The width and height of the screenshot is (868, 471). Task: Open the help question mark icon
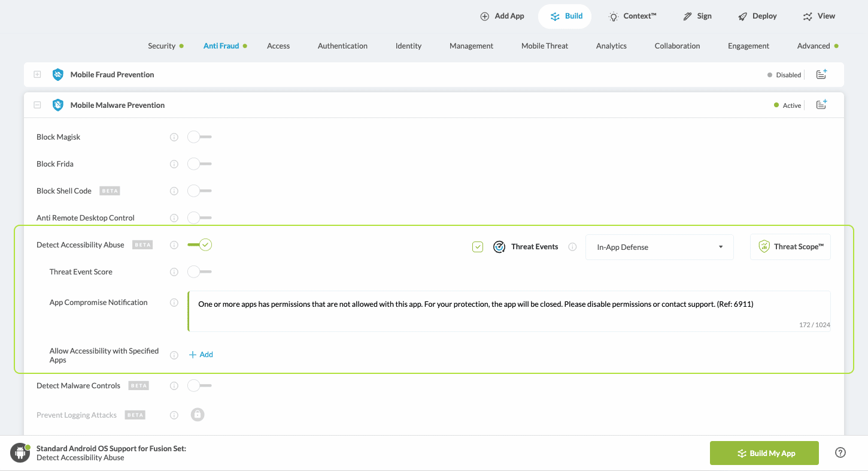840,453
